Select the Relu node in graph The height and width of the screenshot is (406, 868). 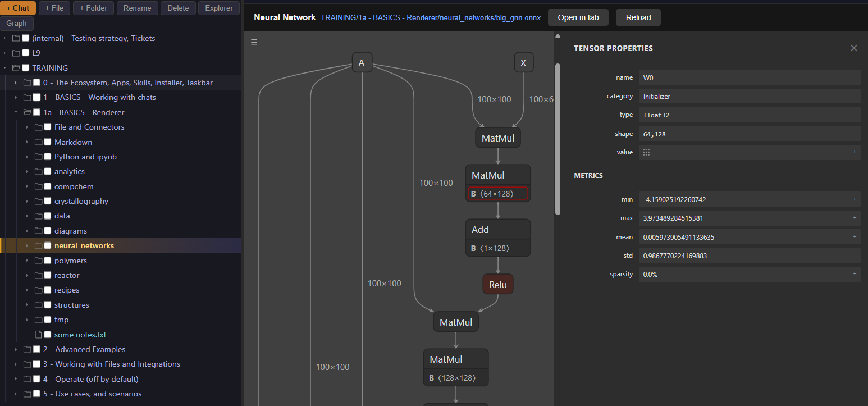[498, 284]
